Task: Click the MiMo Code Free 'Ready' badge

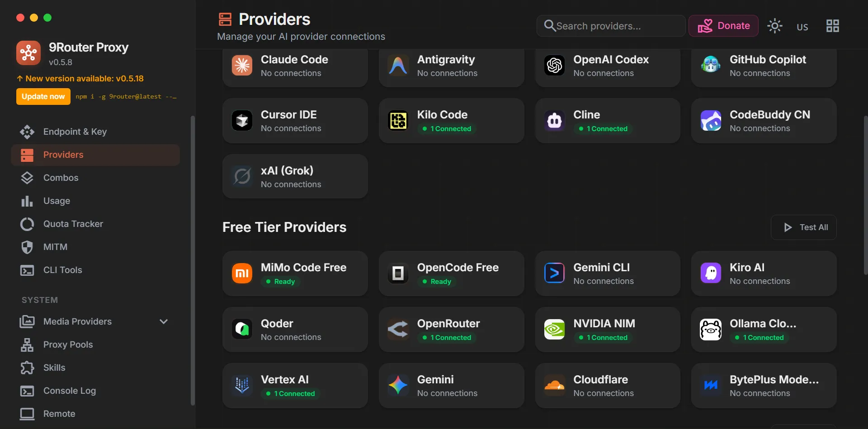Action: click(x=280, y=282)
